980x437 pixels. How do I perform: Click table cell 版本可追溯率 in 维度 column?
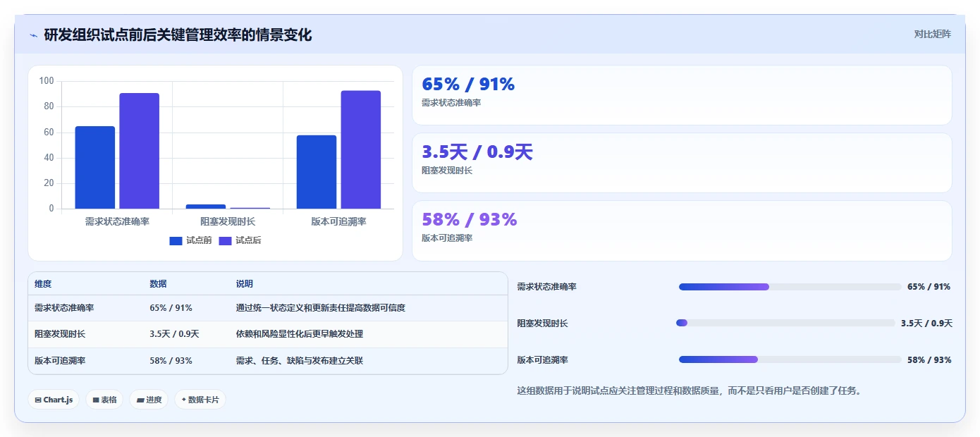coord(60,361)
